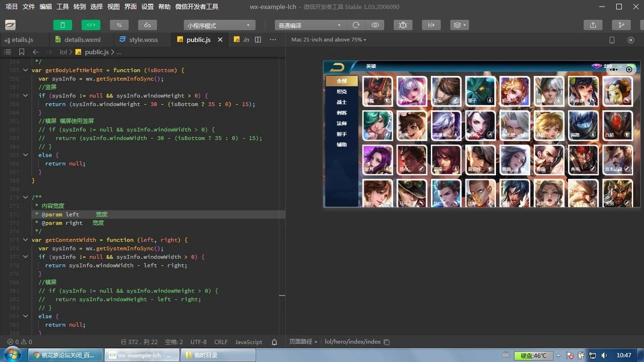The image size is (644, 362).
Task: Click the preview eye icon
Action: [x=375, y=25]
